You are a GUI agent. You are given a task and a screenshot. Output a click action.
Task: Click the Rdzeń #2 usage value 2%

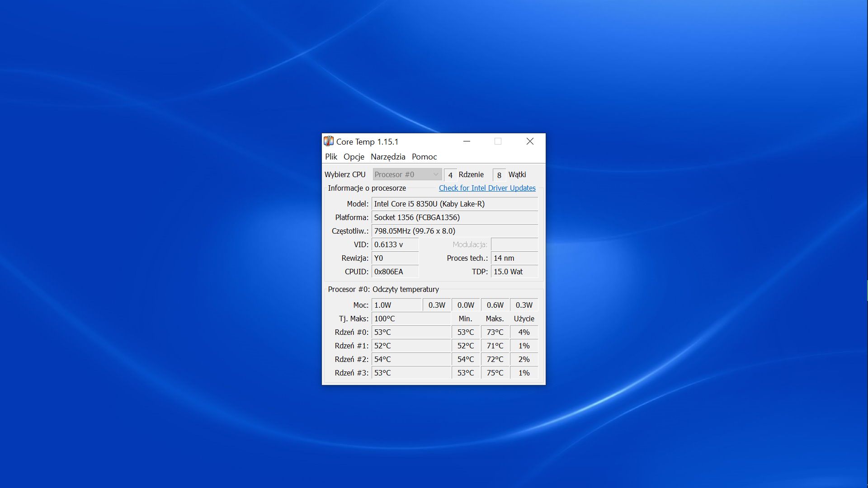tap(524, 359)
